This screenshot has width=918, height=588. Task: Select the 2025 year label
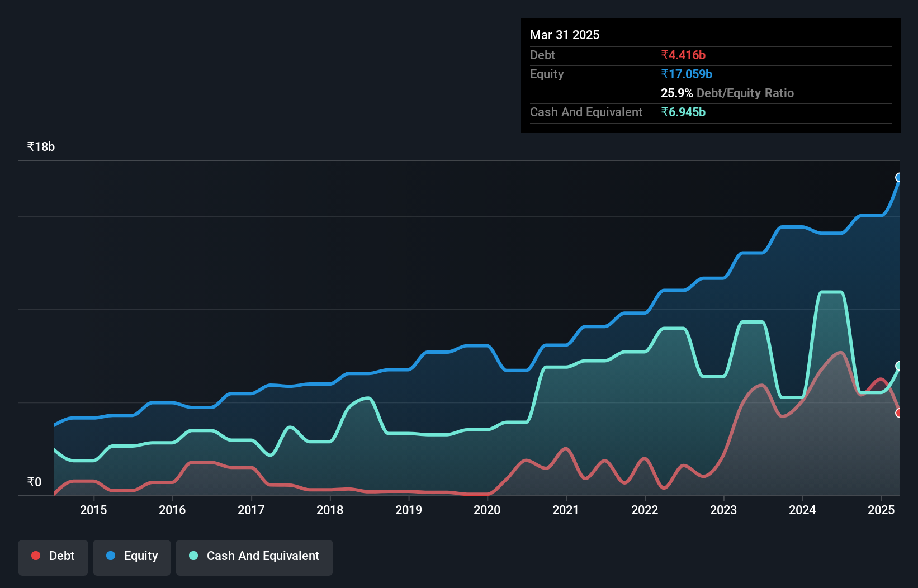tap(882, 510)
